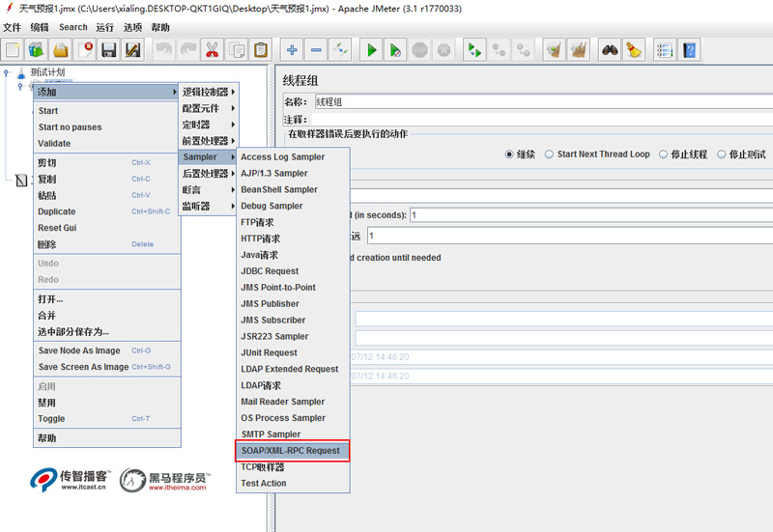Choose HTTP请求 sampler
This screenshot has height=532, width=773.
point(293,238)
